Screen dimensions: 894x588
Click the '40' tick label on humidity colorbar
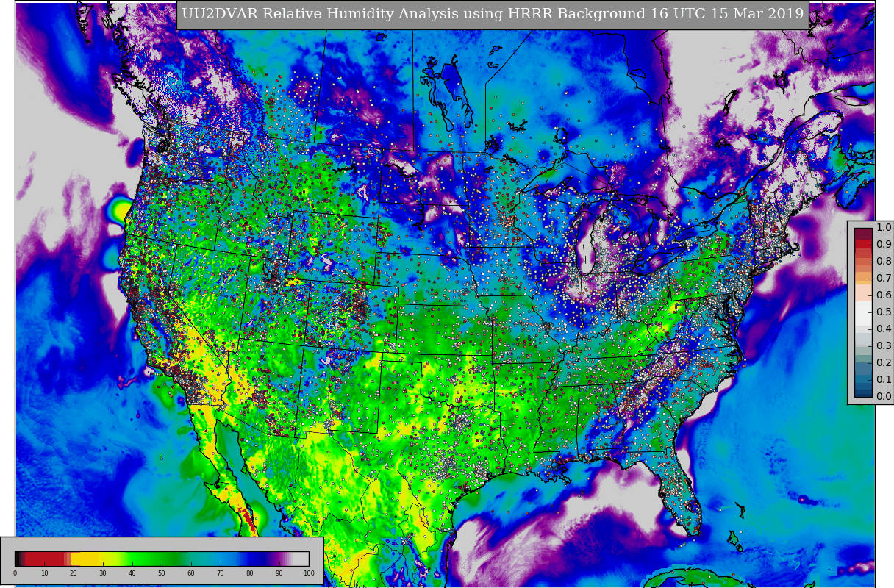[x=132, y=573]
